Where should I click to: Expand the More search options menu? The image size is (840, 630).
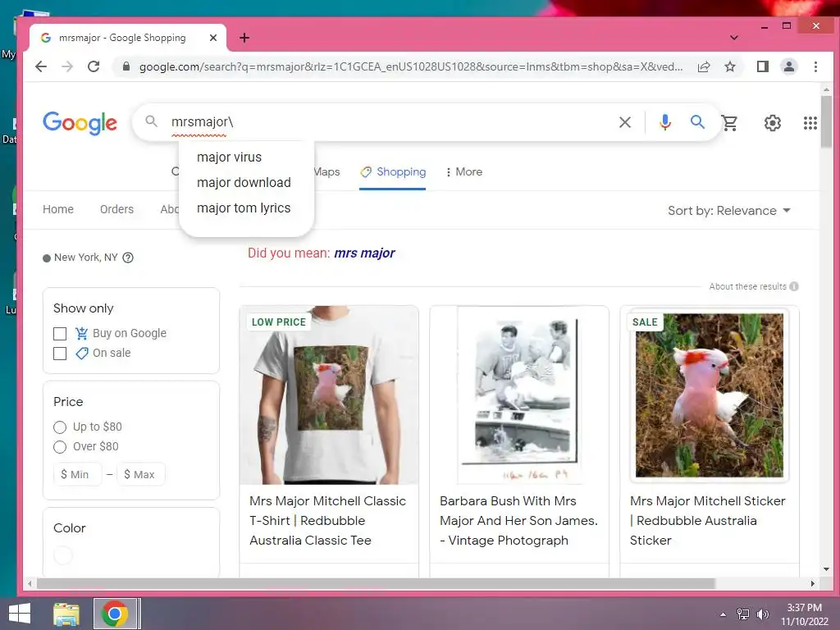(x=464, y=172)
